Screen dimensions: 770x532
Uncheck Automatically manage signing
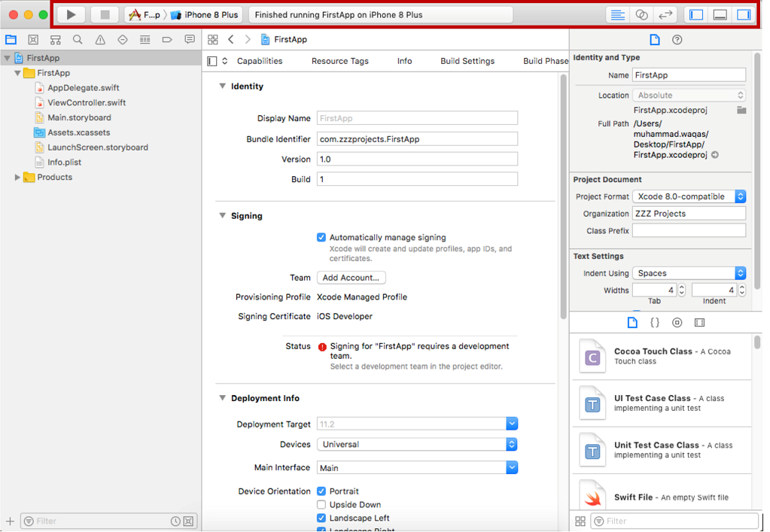(321, 238)
